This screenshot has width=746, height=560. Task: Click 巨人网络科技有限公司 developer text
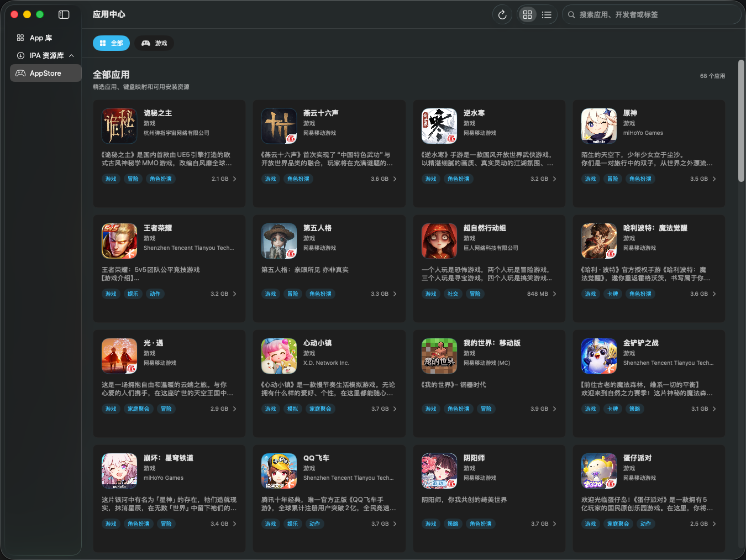click(x=491, y=248)
